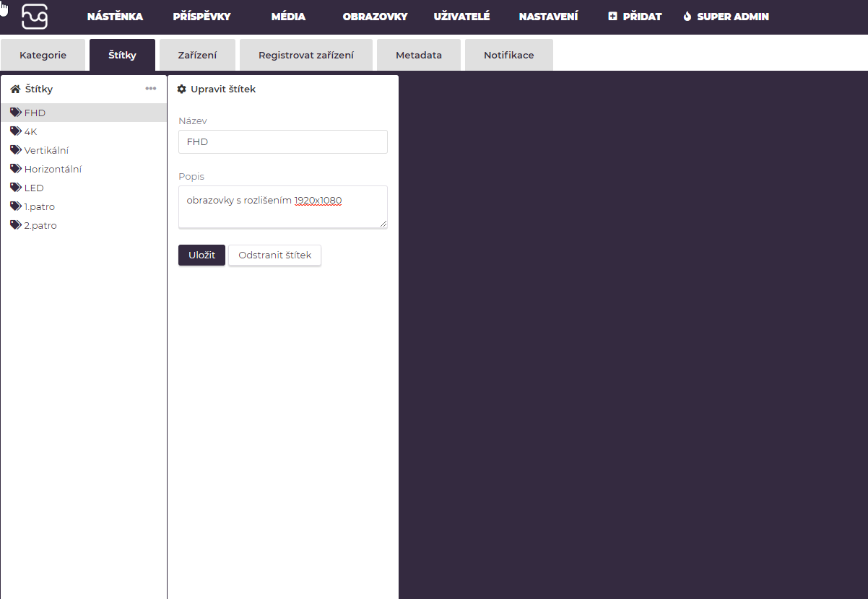
Task: Open the three-dots menu in Štítky panel
Action: coord(150,89)
